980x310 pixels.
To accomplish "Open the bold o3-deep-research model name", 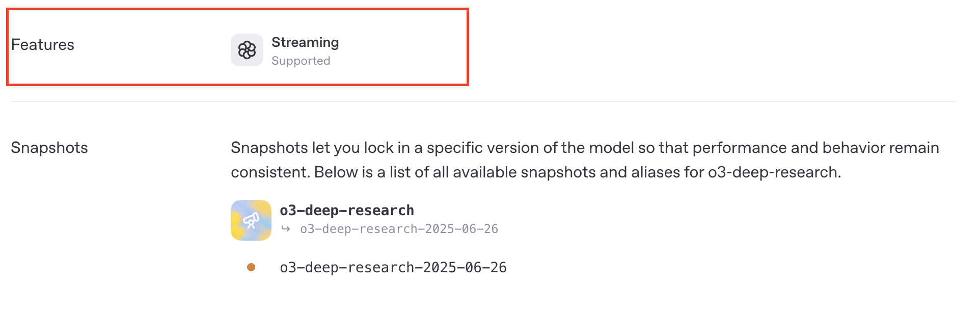I will point(347,210).
